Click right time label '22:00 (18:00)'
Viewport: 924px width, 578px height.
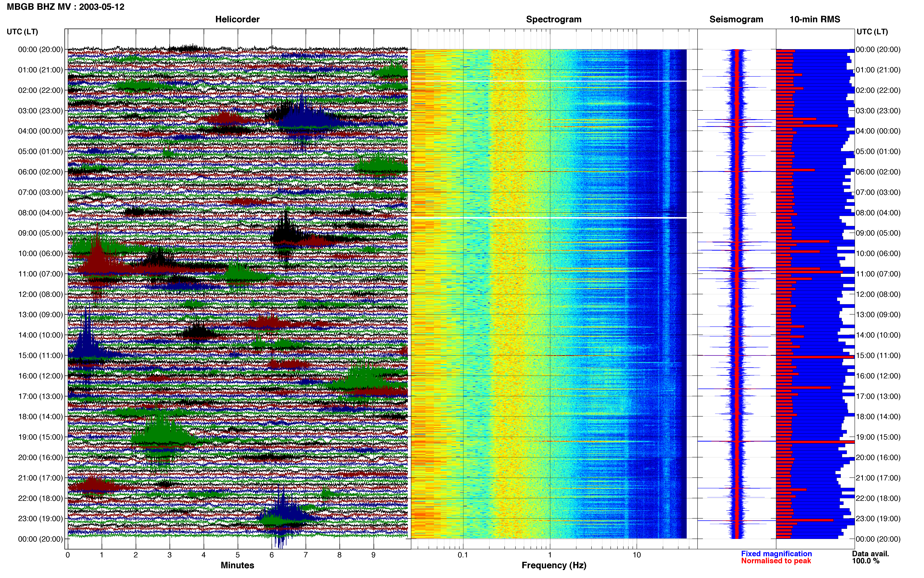878,498
